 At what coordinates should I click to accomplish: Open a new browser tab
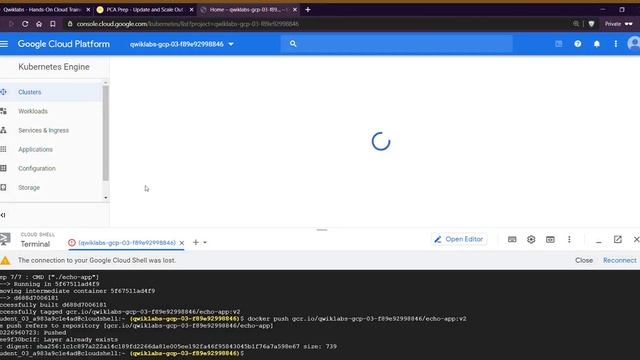[308, 9]
